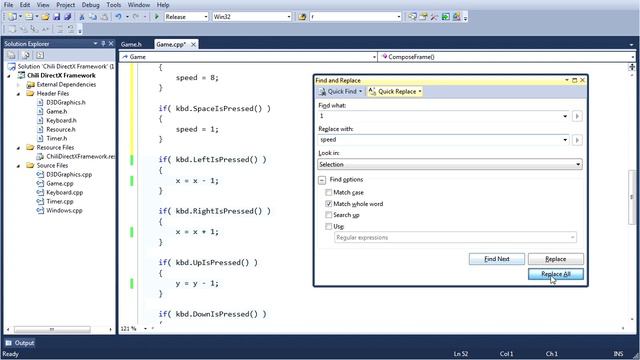Start debugging with green play icon
Image resolution: width=640 pixels, height=360 pixels.
[156, 17]
